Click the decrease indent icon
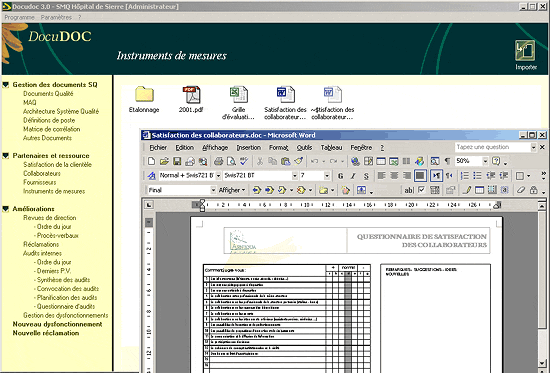550x373 pixels. pos(490,175)
